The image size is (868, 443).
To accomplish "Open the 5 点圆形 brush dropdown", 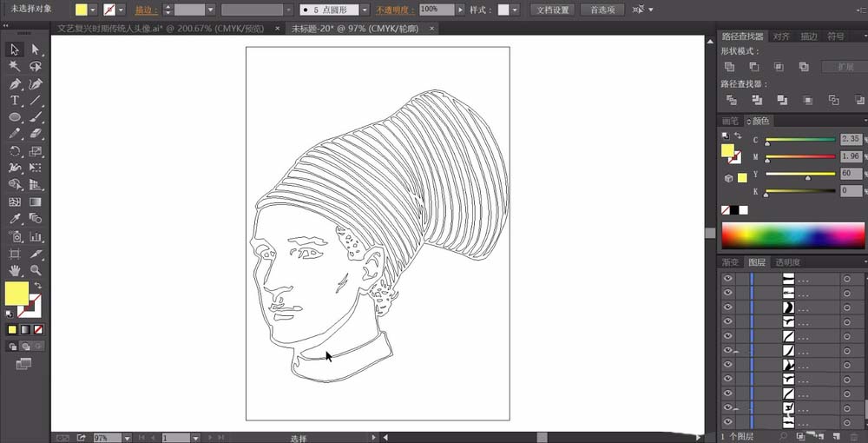I will [365, 10].
